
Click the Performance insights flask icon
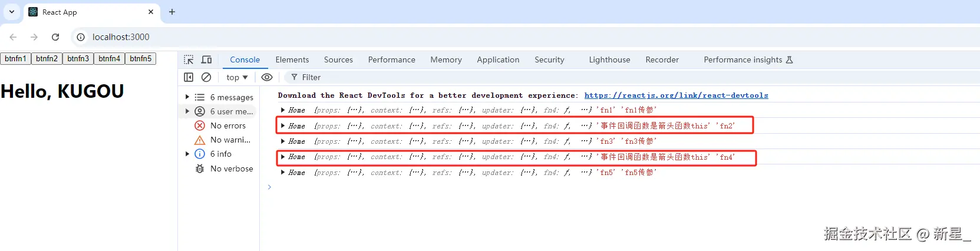790,60
